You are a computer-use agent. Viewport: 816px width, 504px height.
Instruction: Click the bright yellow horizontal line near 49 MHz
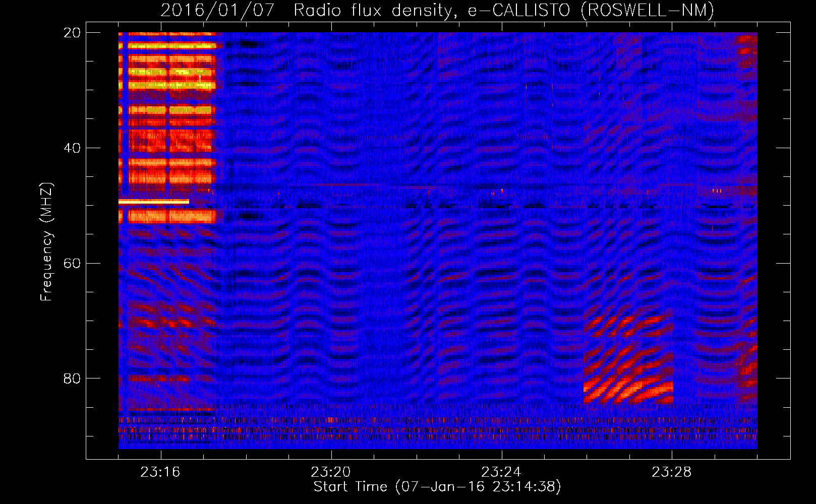coord(154,202)
